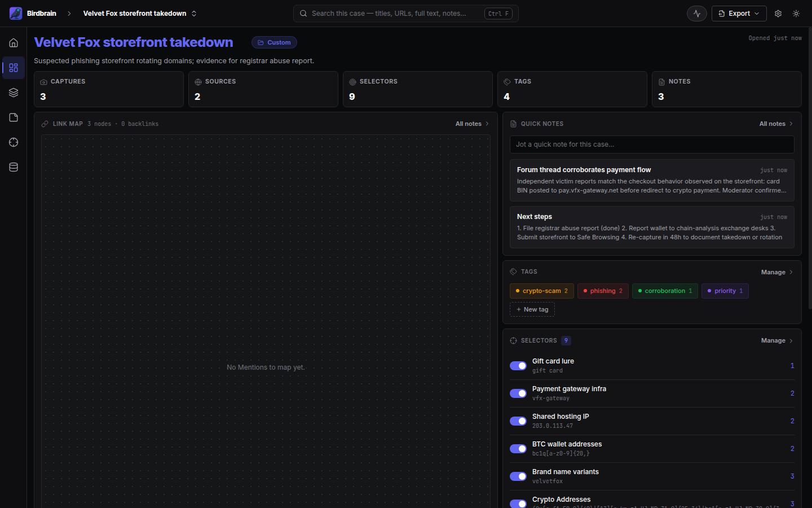Image resolution: width=812 pixels, height=508 pixels.
Task: Click the Custom case type badge
Action: pos(274,42)
